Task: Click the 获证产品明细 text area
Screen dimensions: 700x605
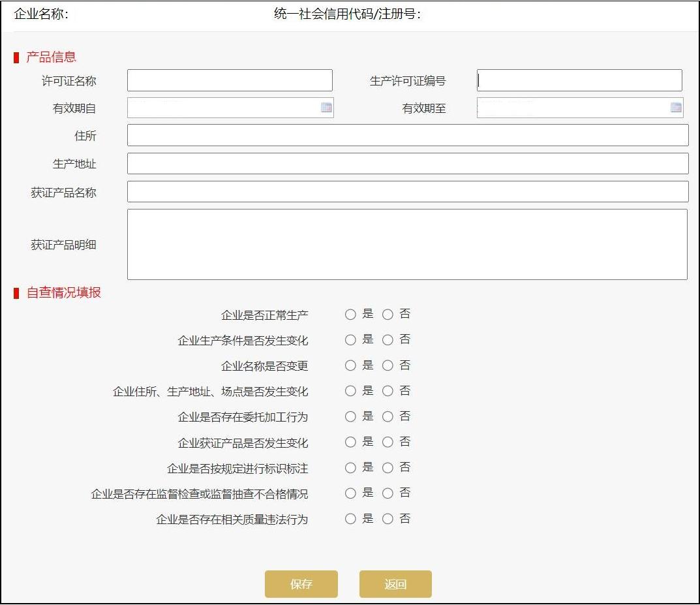Action: coord(408,243)
